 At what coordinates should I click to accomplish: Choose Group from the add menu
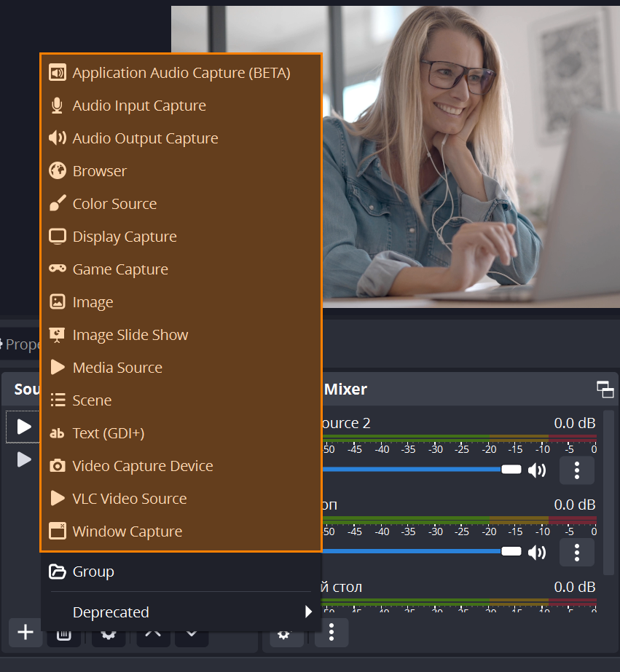click(x=93, y=572)
